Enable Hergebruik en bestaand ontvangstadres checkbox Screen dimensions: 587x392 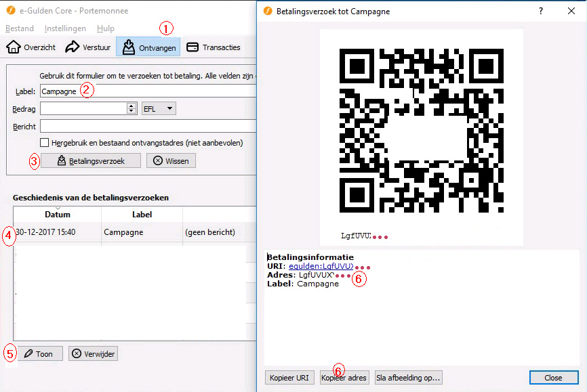(x=45, y=142)
